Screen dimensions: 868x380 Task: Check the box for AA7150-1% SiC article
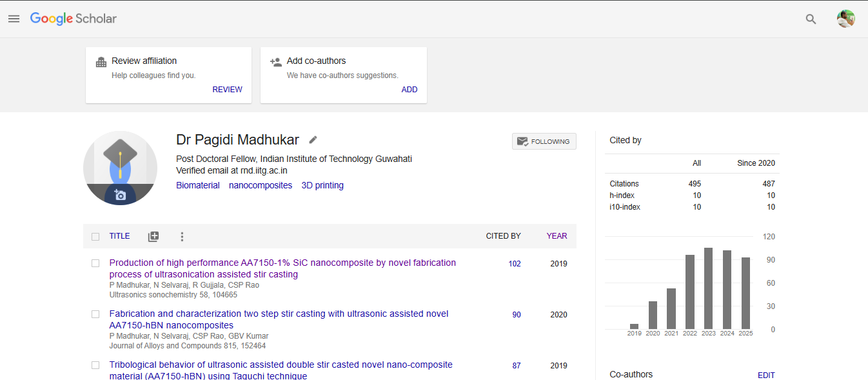95,263
